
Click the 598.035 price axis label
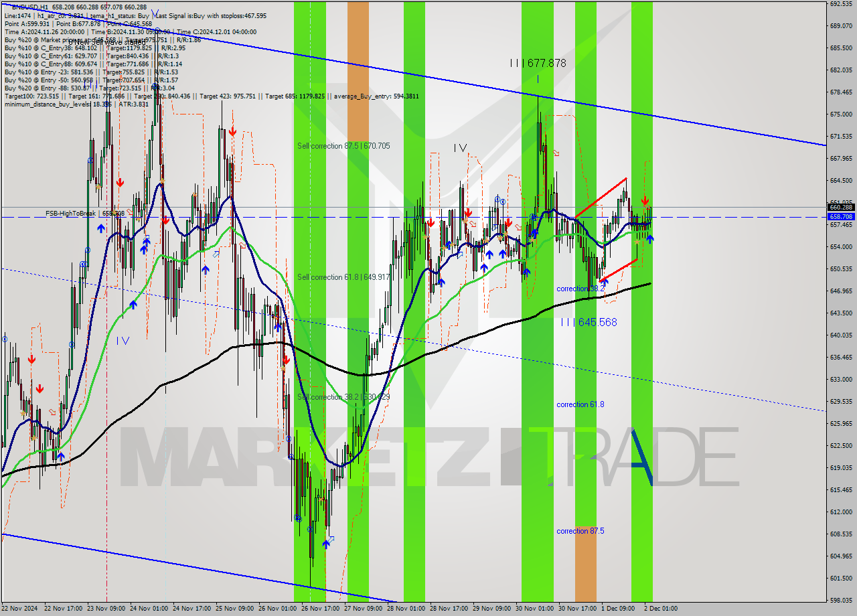(x=841, y=601)
